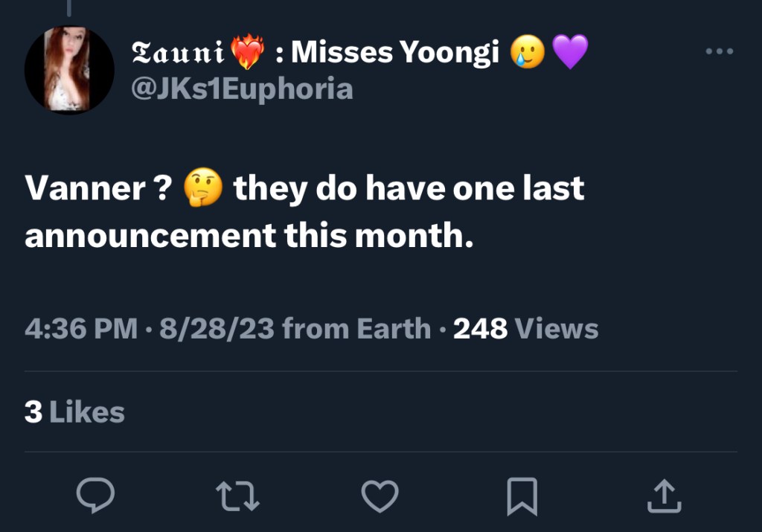The width and height of the screenshot is (762, 532).
Task: Open the three-dot more options menu
Action: click(x=719, y=51)
